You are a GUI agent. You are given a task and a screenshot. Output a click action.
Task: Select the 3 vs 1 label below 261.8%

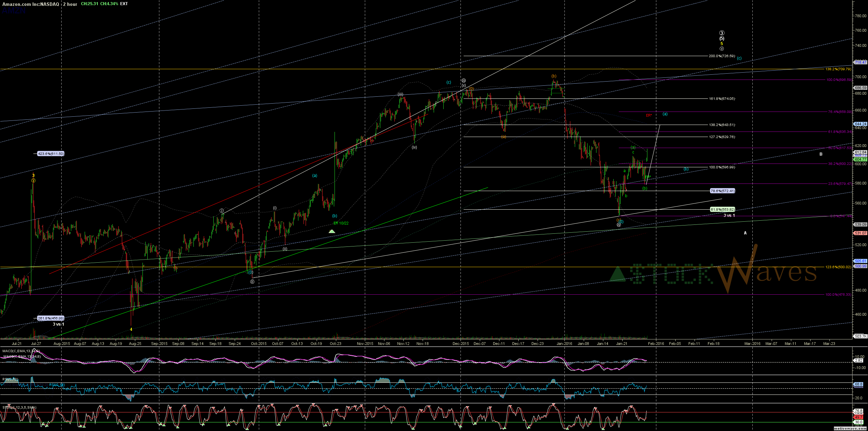(x=59, y=324)
